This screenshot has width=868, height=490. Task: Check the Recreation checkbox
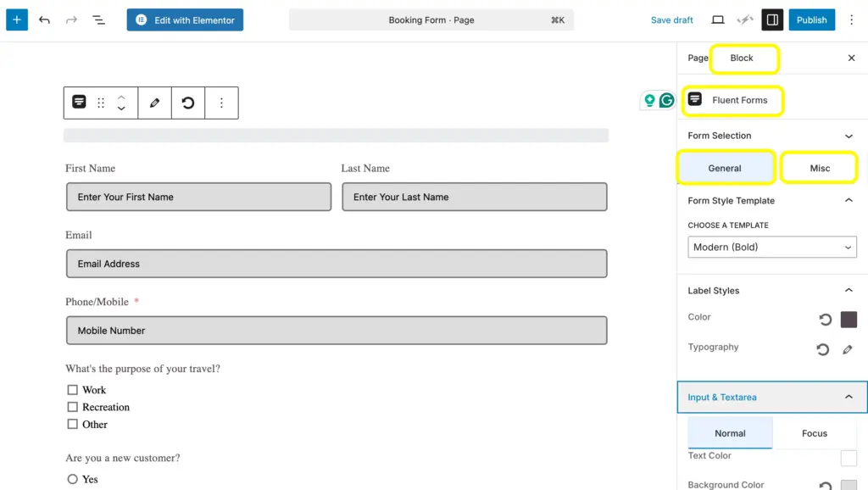(x=72, y=406)
